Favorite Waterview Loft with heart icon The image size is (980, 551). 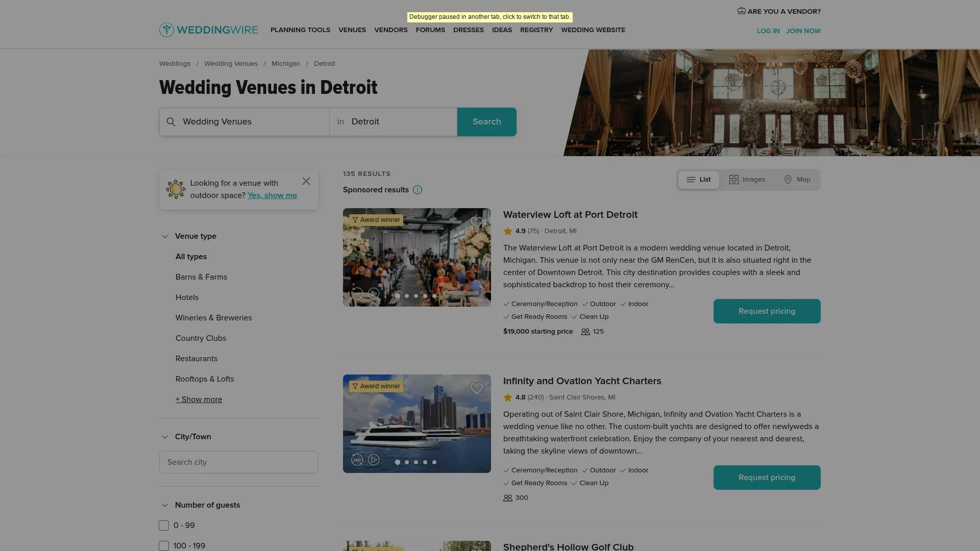pyautogui.click(x=476, y=222)
